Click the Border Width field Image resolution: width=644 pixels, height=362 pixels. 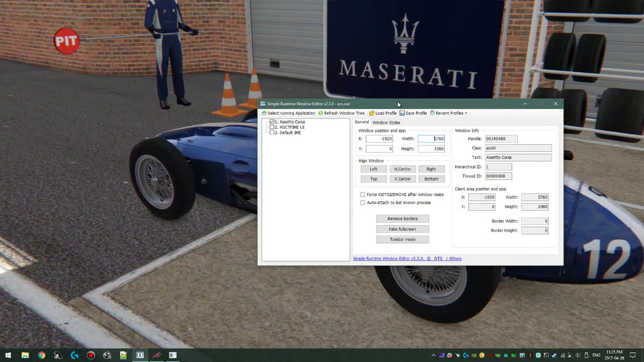click(535, 221)
